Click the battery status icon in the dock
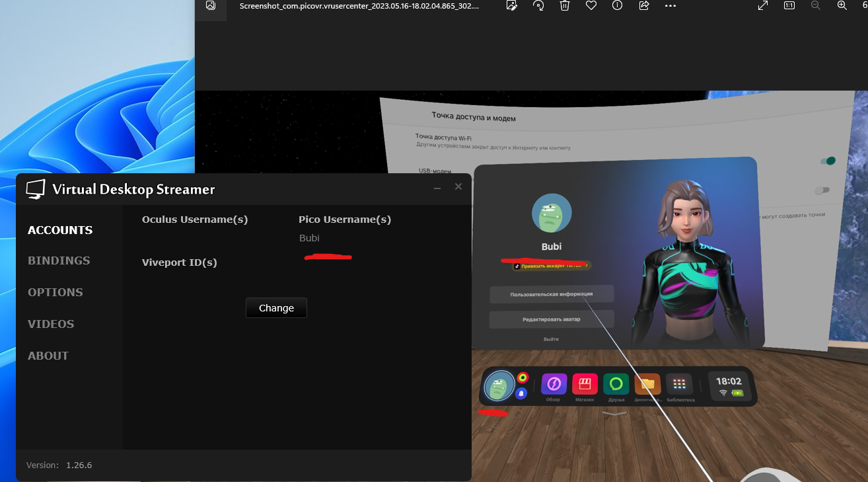 click(x=737, y=393)
